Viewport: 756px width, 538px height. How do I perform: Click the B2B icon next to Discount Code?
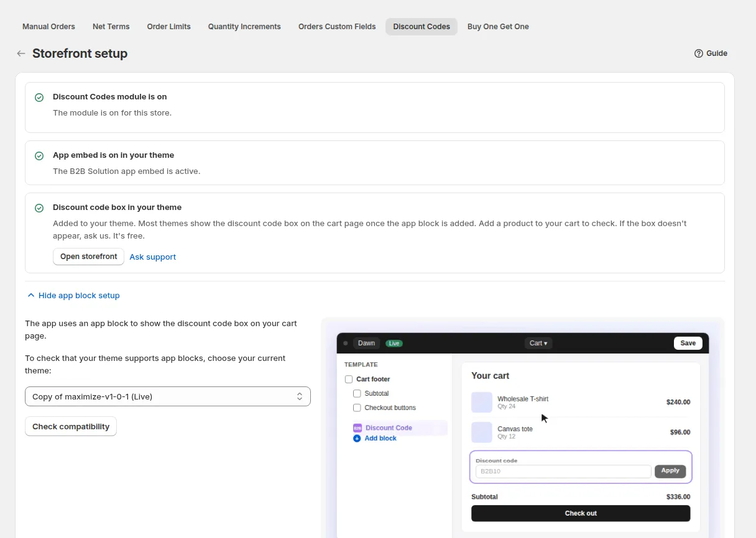[357, 428]
